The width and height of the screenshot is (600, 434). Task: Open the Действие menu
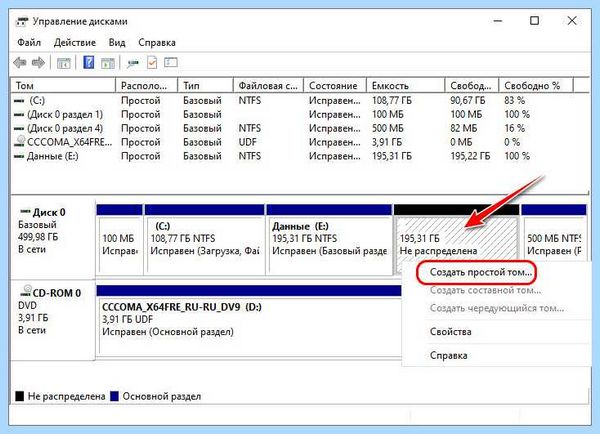pos(75,42)
